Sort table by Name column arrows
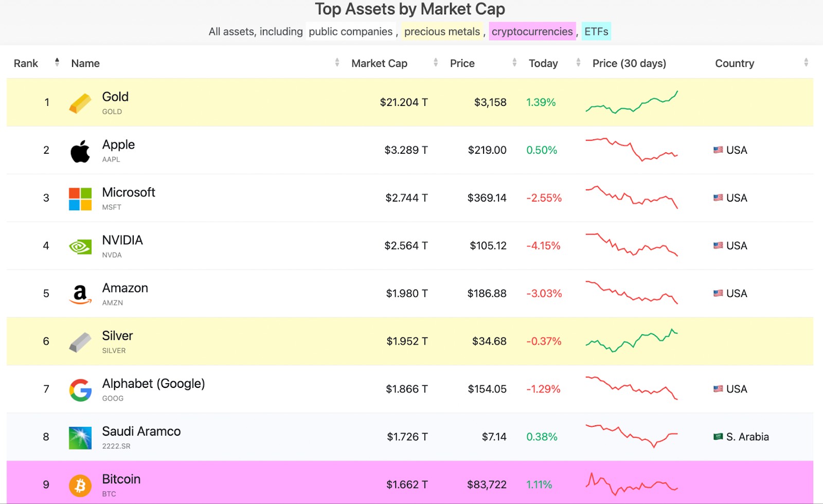The height and width of the screenshot is (504, 823). (x=337, y=63)
